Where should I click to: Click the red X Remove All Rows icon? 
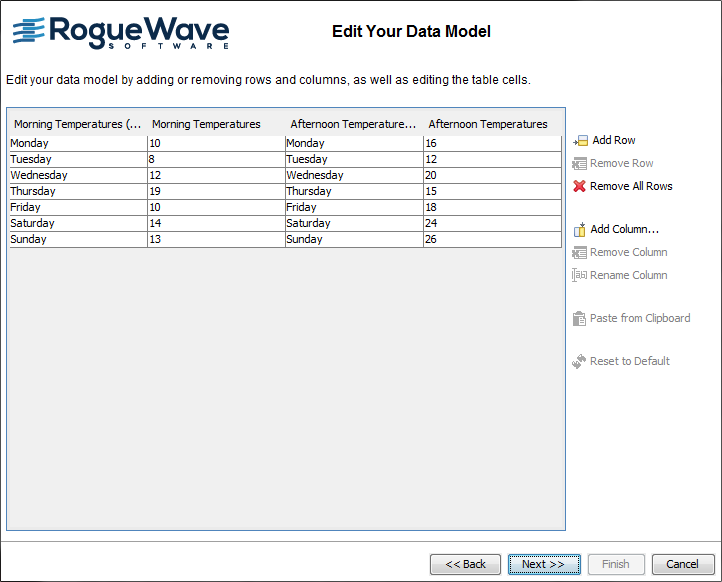[579, 187]
